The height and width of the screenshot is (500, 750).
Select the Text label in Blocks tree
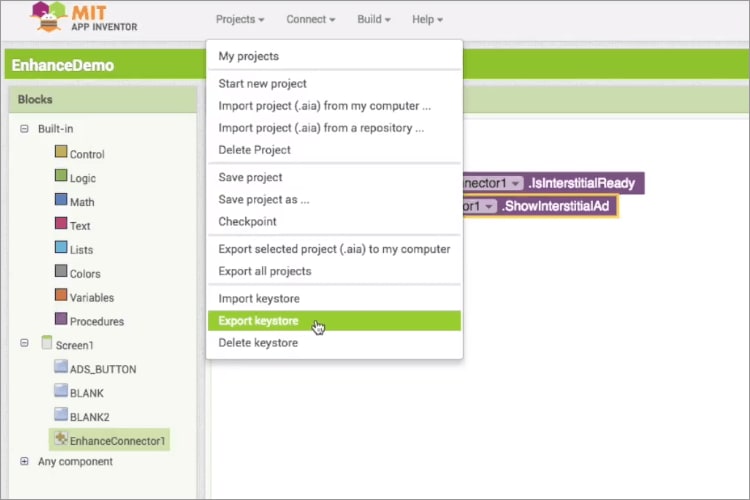[x=80, y=226]
